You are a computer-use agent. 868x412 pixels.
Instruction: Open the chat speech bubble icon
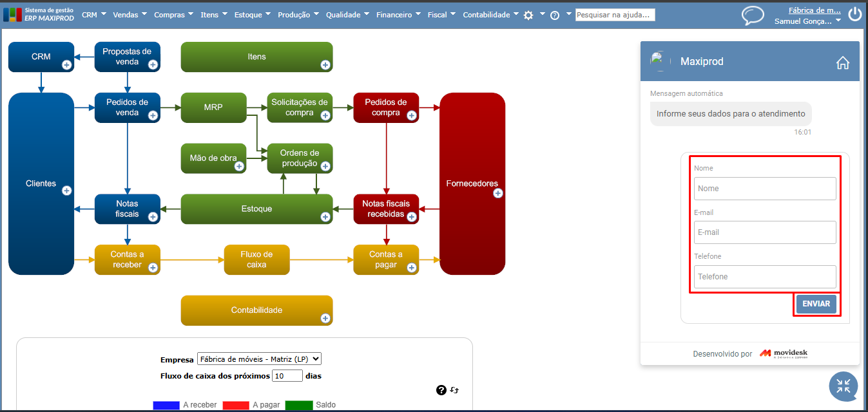click(753, 15)
